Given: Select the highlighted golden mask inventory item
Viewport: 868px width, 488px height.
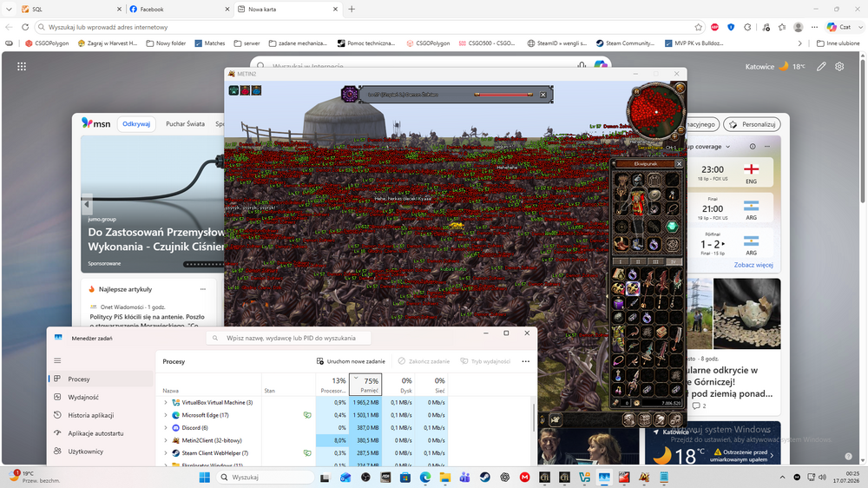Looking at the screenshot, I should point(633,288).
